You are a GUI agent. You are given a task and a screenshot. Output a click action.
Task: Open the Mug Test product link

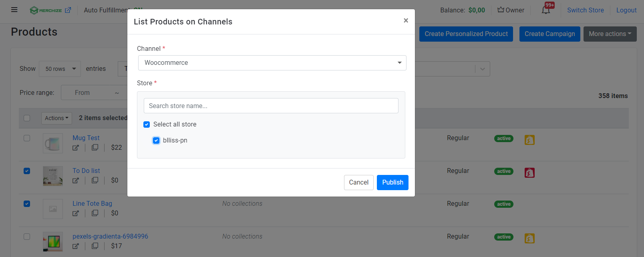coord(86,138)
